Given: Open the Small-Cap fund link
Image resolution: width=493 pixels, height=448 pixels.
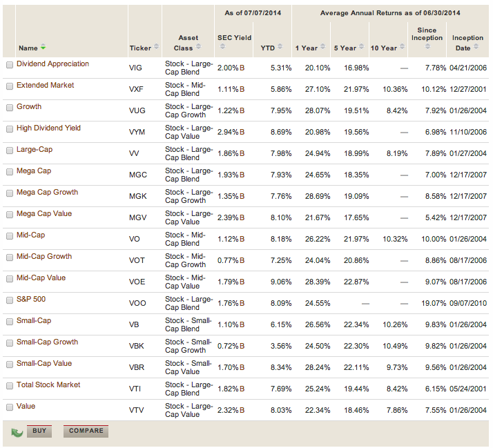Looking at the screenshot, I should tap(34, 320).
